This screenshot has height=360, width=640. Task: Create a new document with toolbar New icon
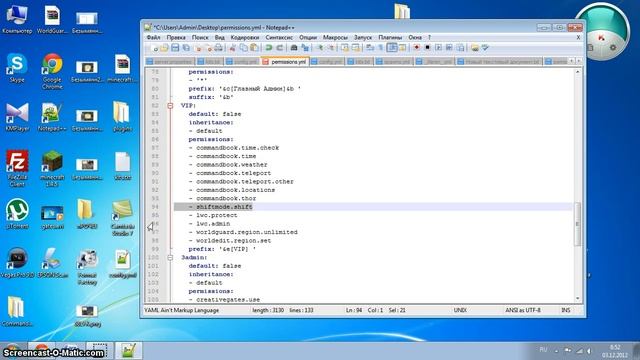point(155,48)
